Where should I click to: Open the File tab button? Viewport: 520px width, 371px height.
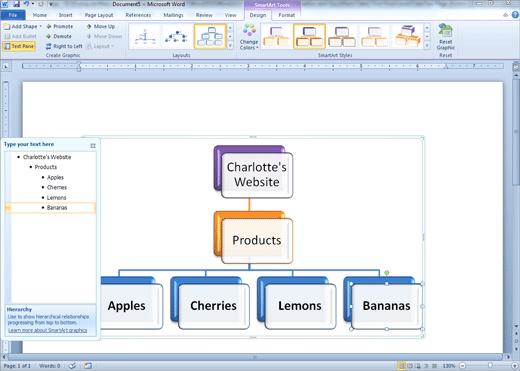point(13,15)
